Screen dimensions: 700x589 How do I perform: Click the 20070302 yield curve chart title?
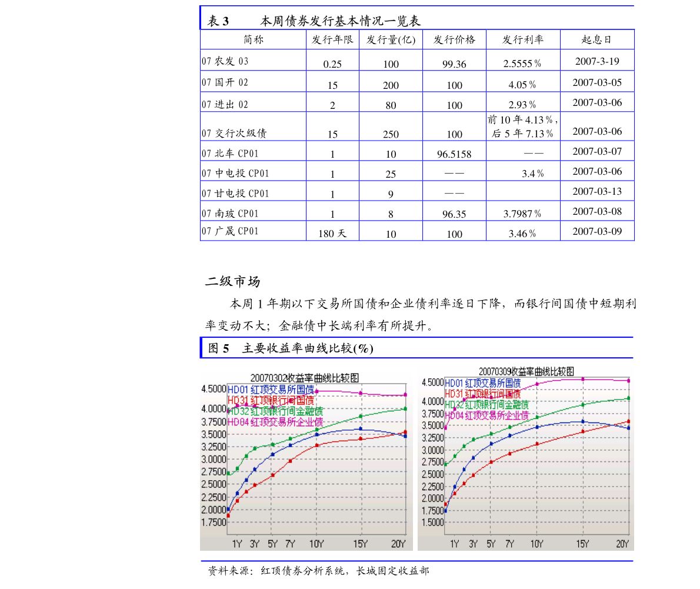pos(304,378)
